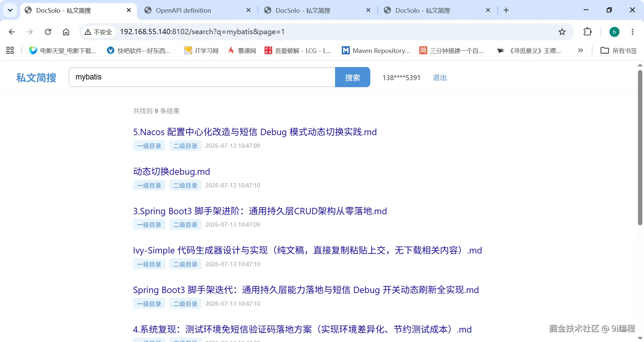The height and width of the screenshot is (342, 644).
Task: Click the scrollbar up arrow
Action: [x=640, y=65]
